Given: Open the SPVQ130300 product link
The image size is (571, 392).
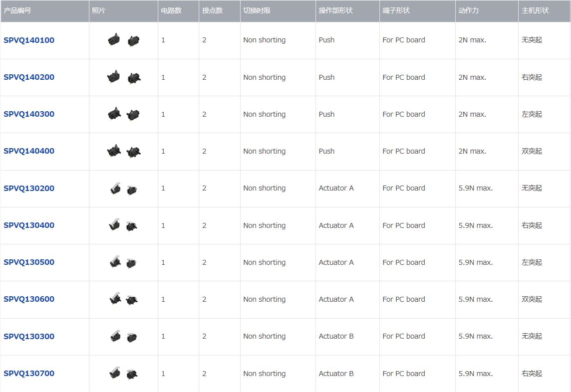Looking at the screenshot, I should [x=29, y=336].
